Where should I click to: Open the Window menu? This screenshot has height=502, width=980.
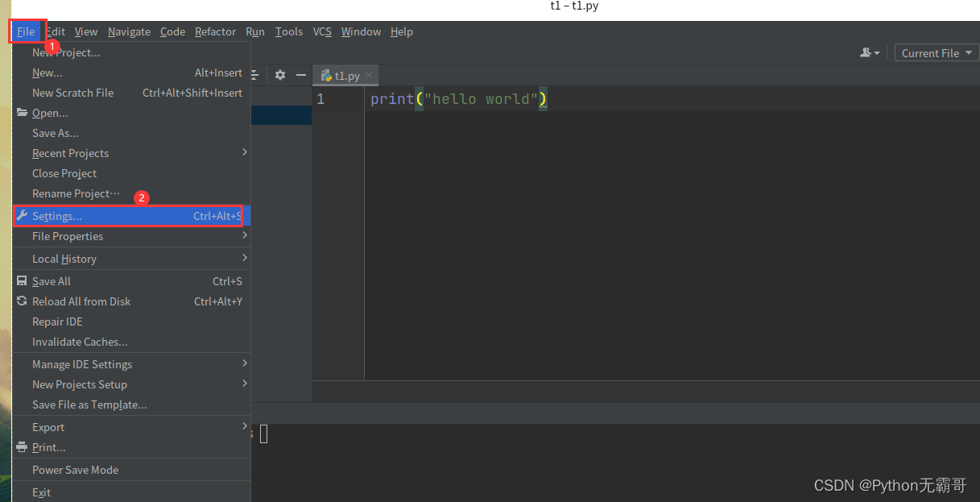click(361, 31)
